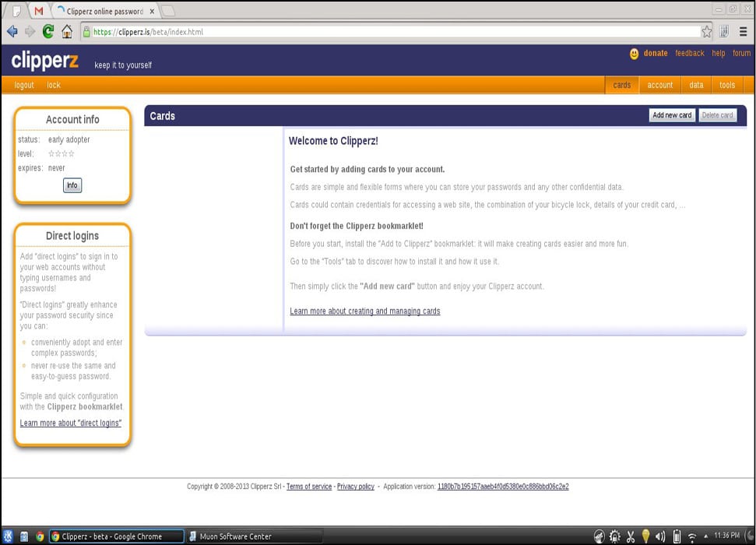
Task: Click the browser back arrow
Action: click(x=12, y=32)
